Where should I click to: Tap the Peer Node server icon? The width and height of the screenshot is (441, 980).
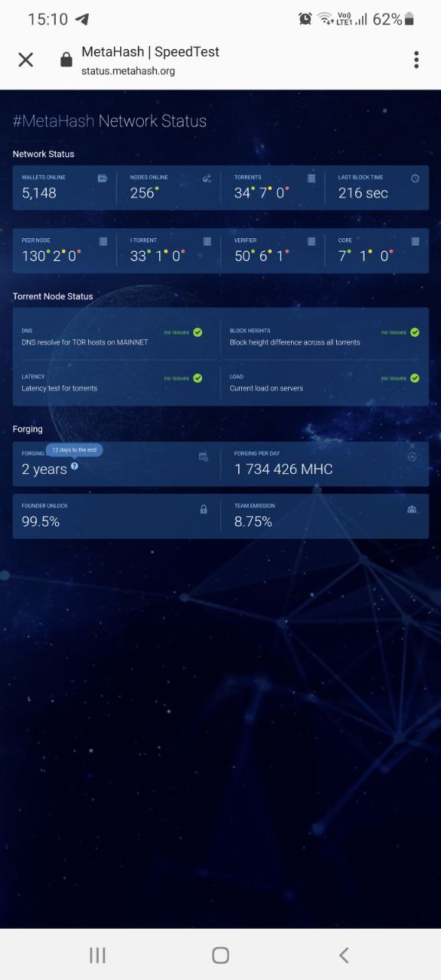103,241
